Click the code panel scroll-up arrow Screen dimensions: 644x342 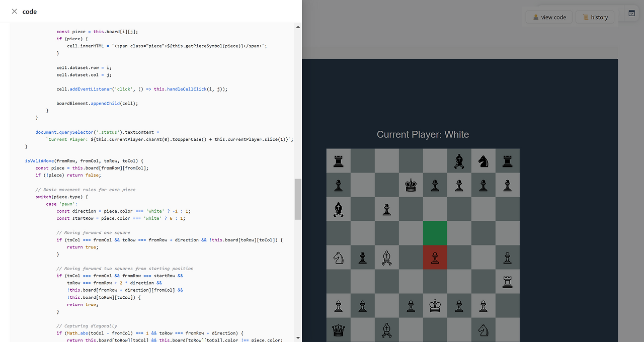[298, 27]
